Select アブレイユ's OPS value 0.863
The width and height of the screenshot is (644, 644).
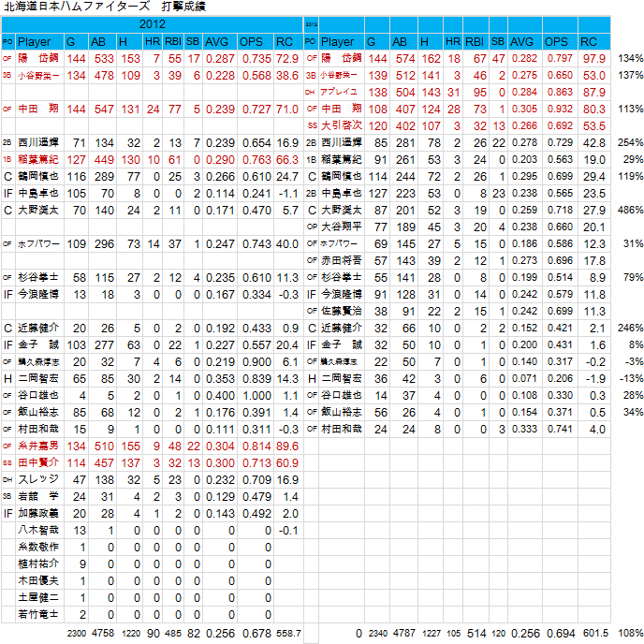pyautogui.click(x=560, y=92)
